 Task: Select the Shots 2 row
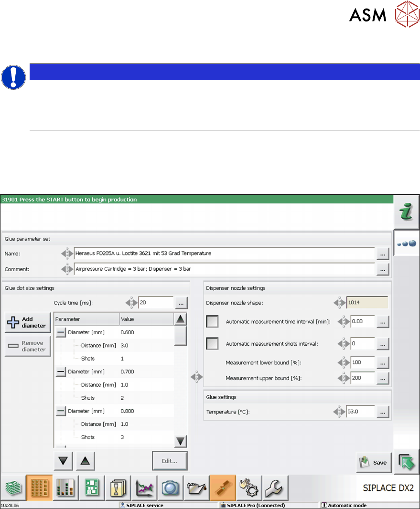click(x=114, y=398)
